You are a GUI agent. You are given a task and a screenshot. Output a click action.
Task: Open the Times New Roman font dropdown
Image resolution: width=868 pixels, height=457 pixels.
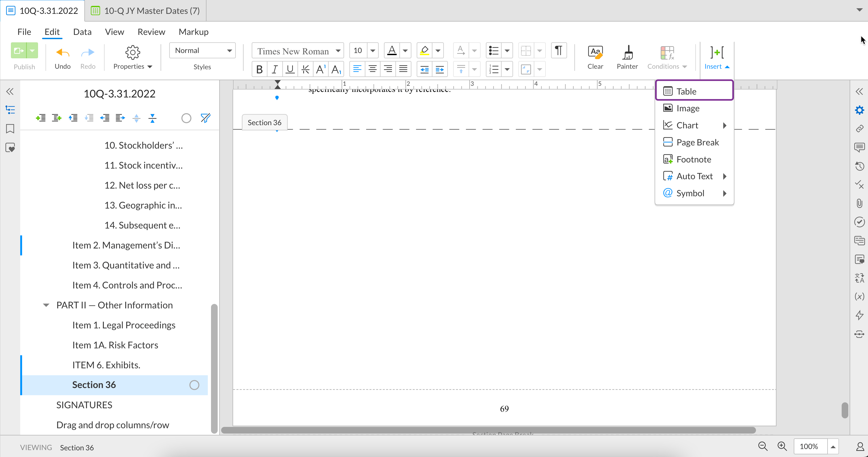point(298,51)
